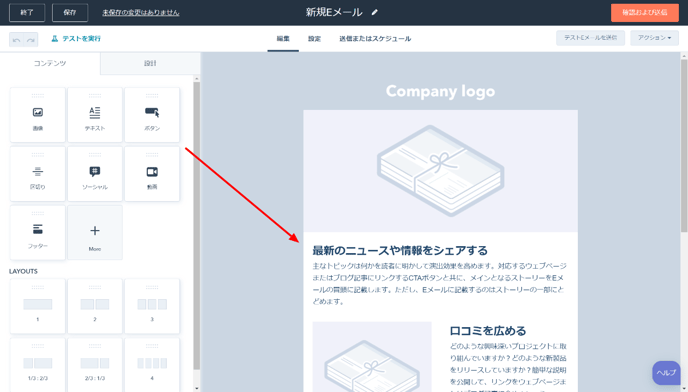Select the 口コミを広める heading
This screenshot has height=392, width=688.
pyautogui.click(x=487, y=331)
